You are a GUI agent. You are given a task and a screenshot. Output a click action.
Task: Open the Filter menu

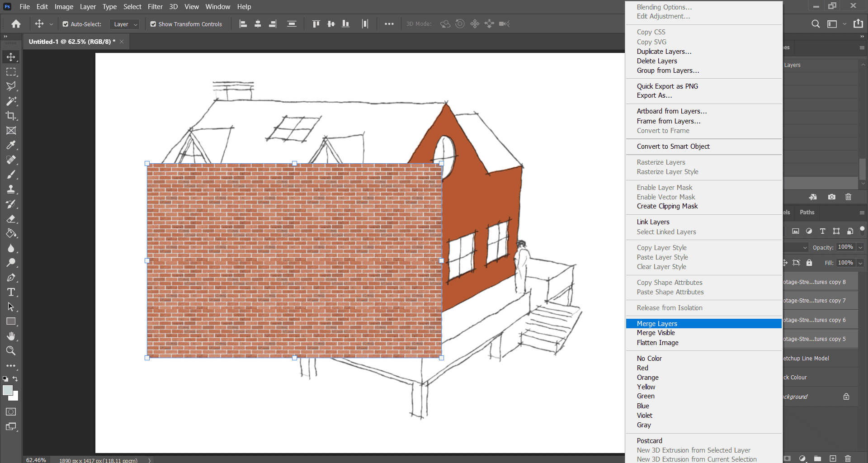[155, 7]
